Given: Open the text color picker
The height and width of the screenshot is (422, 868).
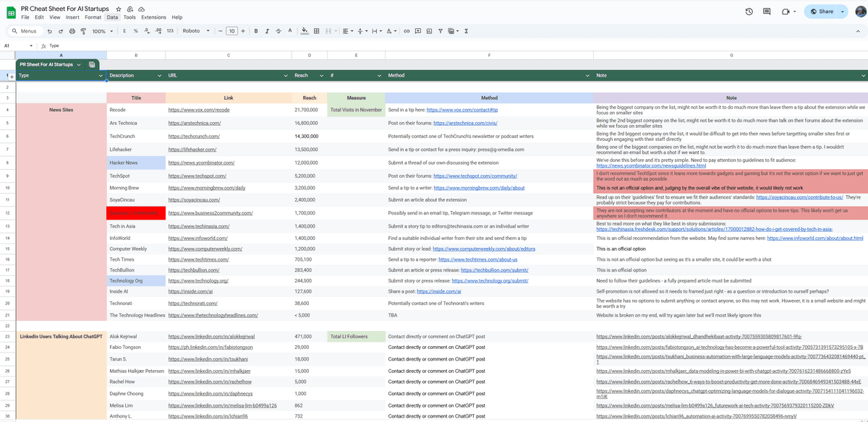Looking at the screenshot, I should 290,31.
